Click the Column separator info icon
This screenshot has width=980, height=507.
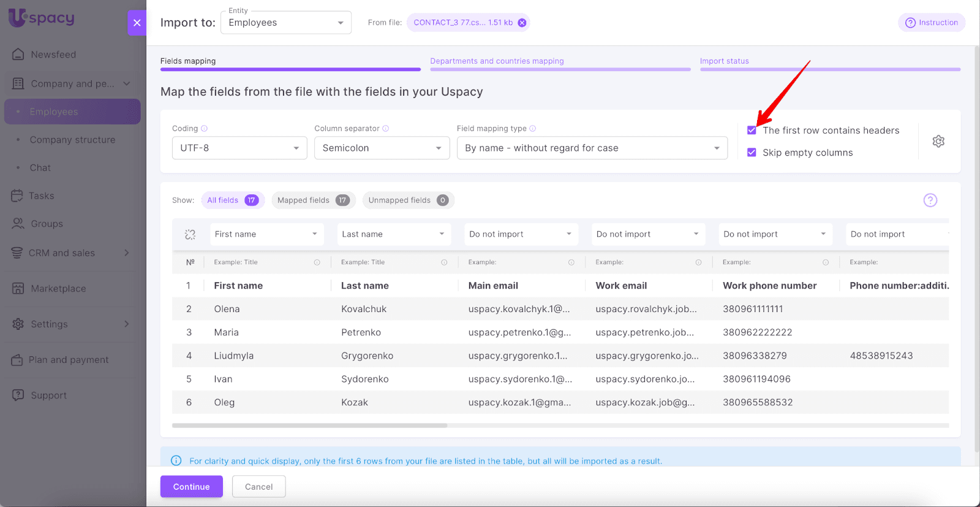[x=386, y=129]
